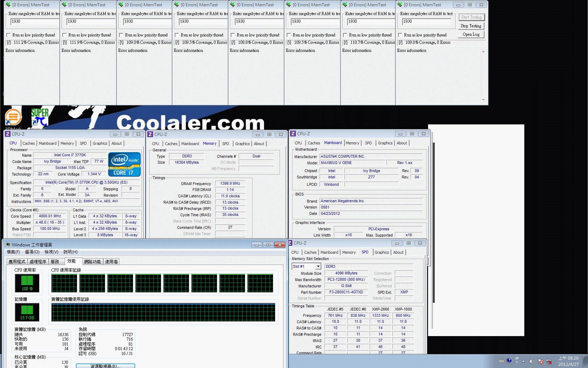The height and width of the screenshot is (368, 588).
Task: Click the Show desktop strip beside the taskbar clock
Action: click(x=586, y=361)
